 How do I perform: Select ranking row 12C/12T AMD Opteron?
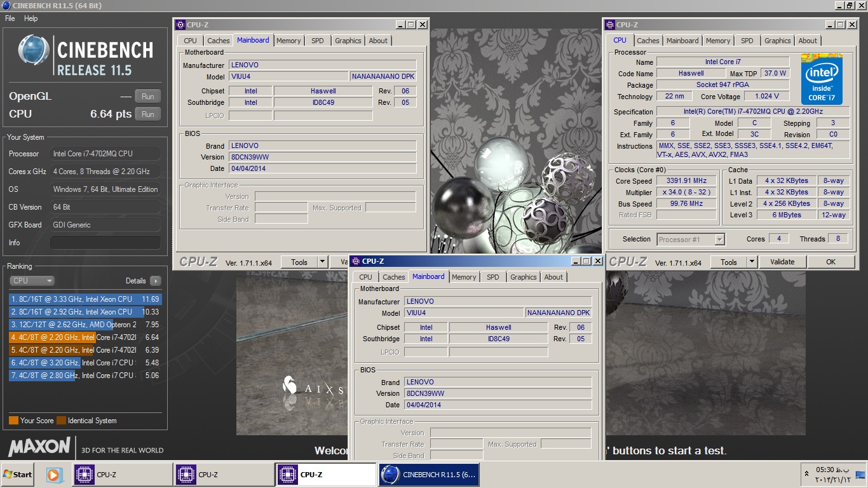click(85, 325)
